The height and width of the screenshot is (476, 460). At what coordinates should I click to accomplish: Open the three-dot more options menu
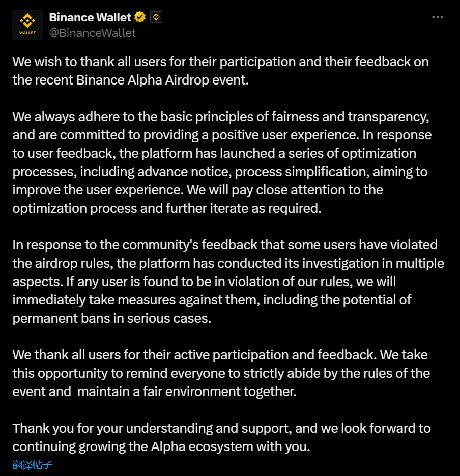tap(437, 17)
